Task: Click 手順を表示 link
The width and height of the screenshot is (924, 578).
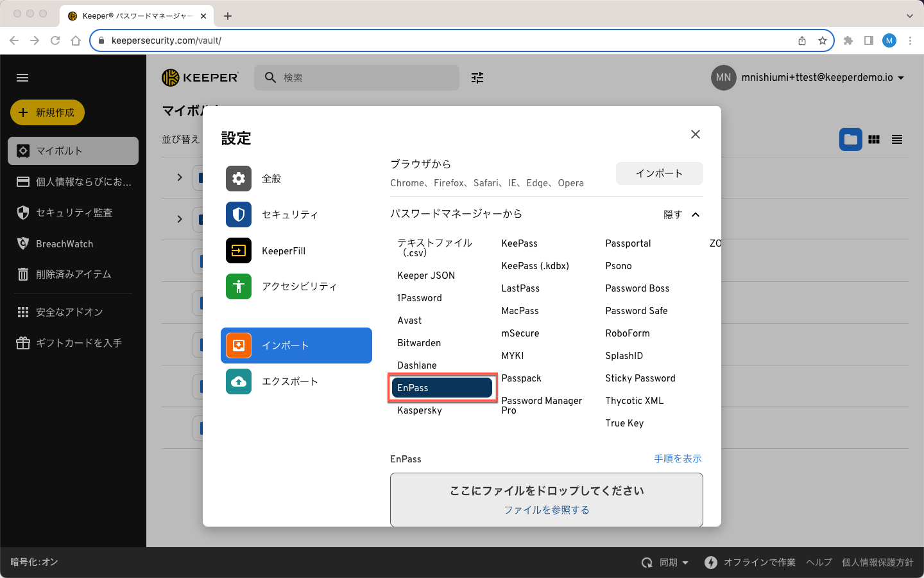Action: (x=678, y=459)
